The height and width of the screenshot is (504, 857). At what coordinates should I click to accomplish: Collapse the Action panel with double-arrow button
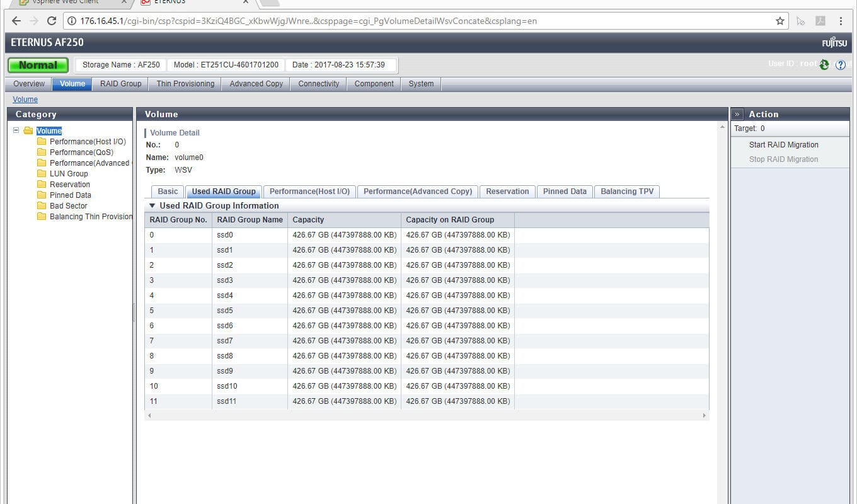point(737,114)
